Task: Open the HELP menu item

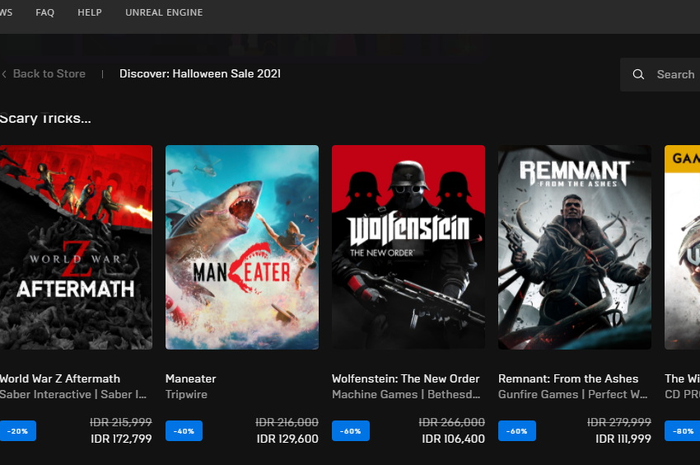Action: click(90, 12)
